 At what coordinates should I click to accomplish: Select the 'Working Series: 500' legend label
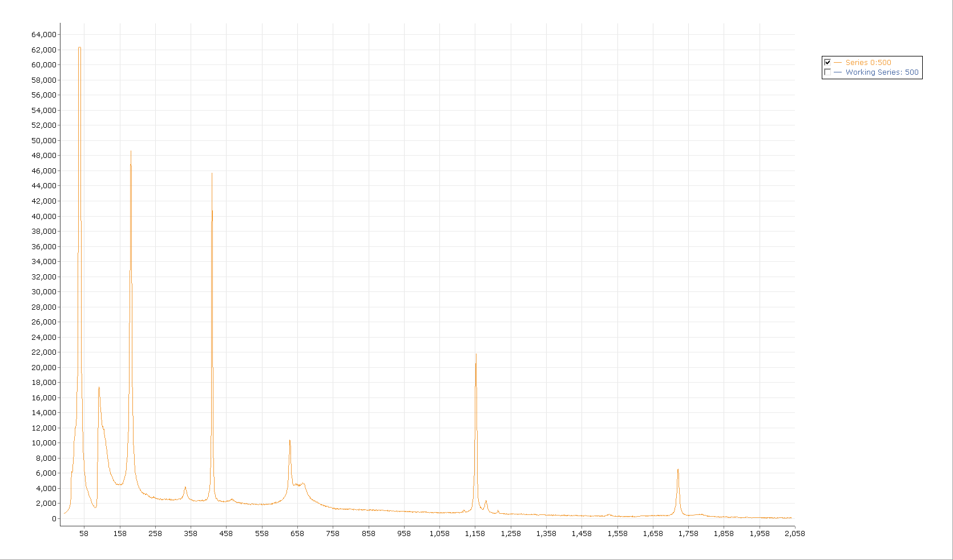(x=882, y=72)
